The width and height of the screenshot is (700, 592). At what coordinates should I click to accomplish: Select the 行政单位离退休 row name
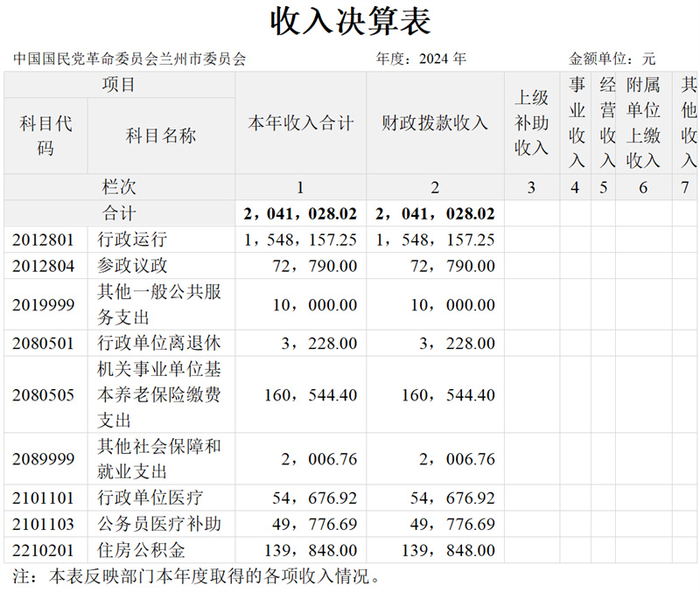tap(159, 343)
